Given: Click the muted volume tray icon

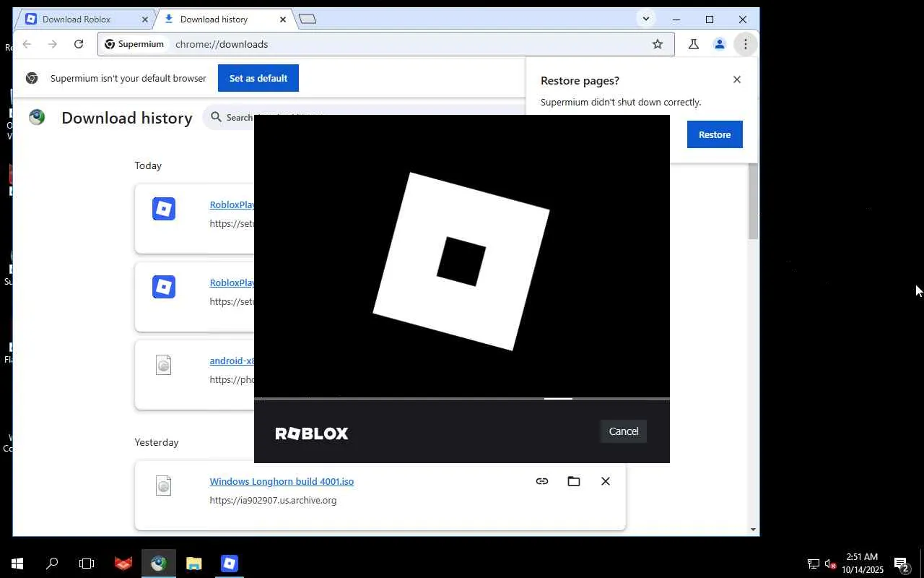Looking at the screenshot, I should [x=830, y=564].
